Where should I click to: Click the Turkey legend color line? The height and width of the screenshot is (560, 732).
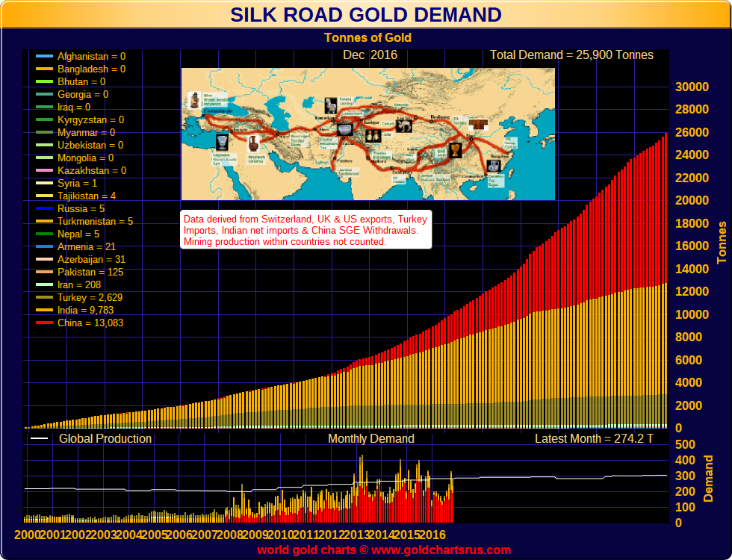pyautogui.click(x=44, y=298)
